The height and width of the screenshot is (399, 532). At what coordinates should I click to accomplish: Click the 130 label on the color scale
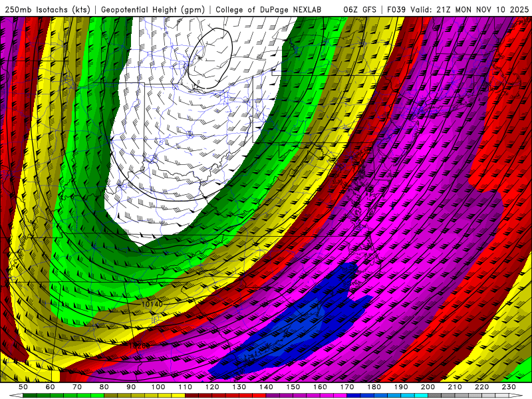coord(239,387)
